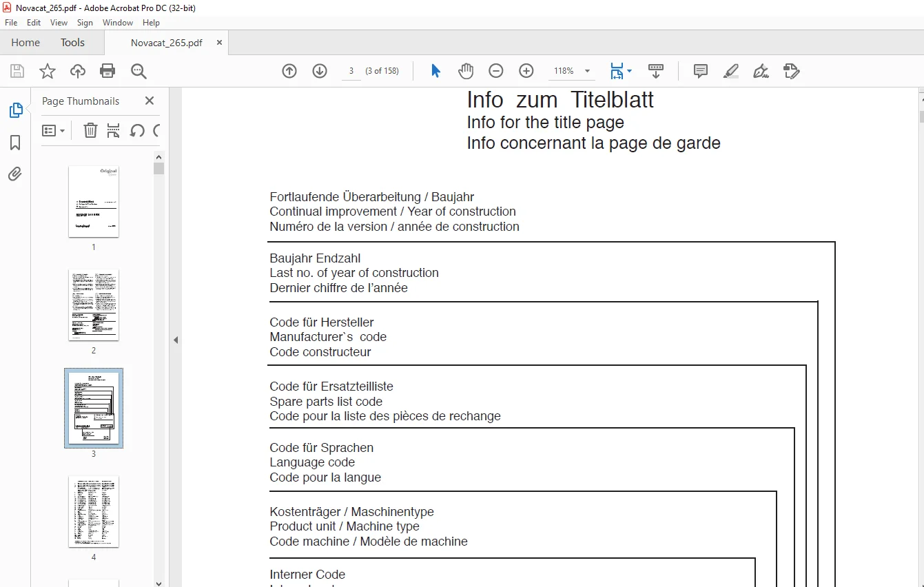Click the Save file icon

tap(17, 71)
